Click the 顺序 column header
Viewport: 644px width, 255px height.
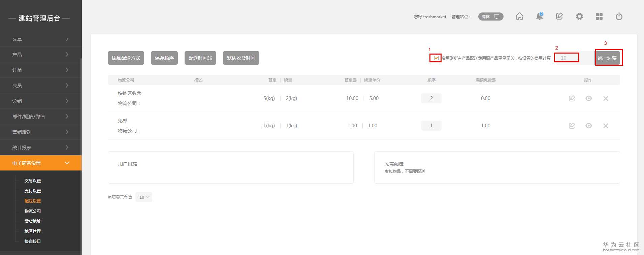click(x=431, y=80)
